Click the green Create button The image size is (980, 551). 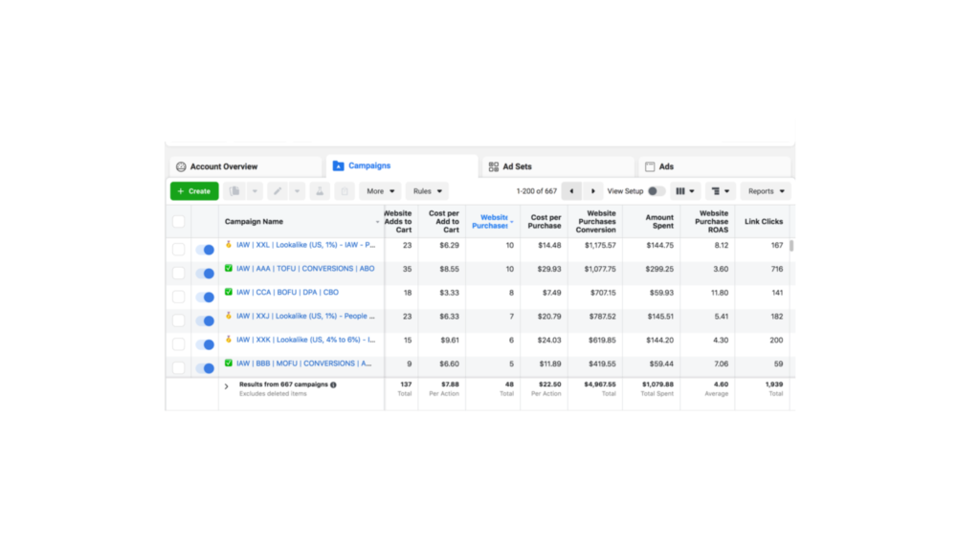[194, 191]
